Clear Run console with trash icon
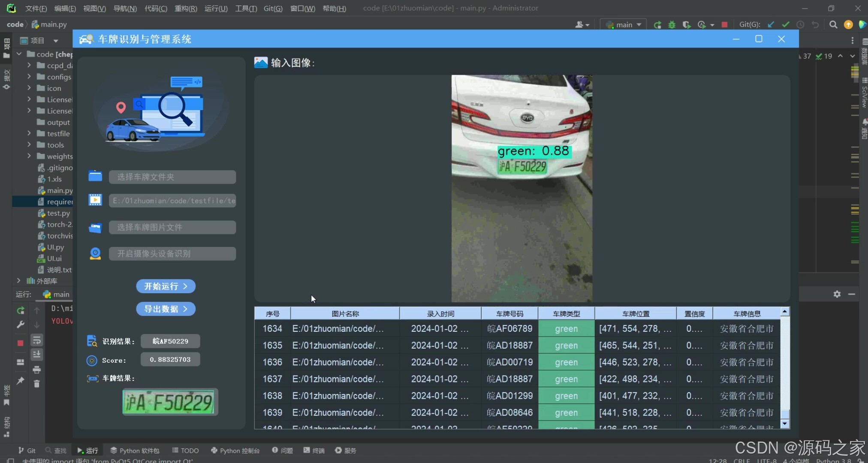 37,384
